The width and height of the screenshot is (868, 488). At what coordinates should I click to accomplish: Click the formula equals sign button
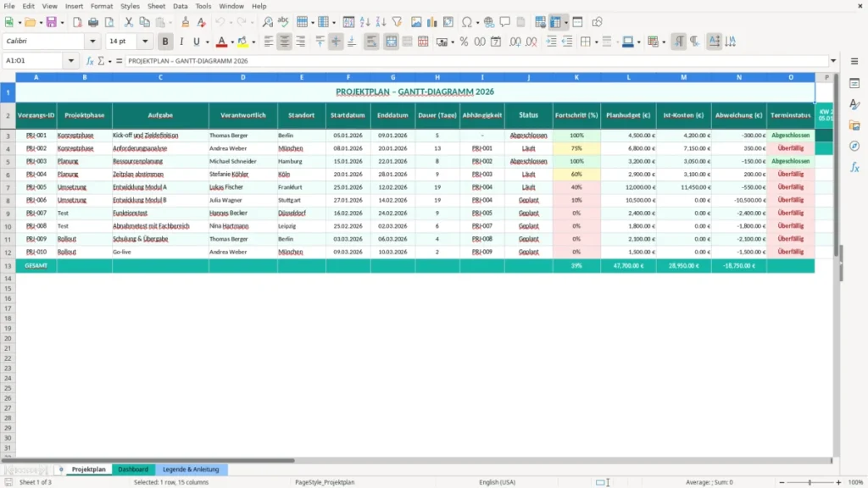coord(119,61)
